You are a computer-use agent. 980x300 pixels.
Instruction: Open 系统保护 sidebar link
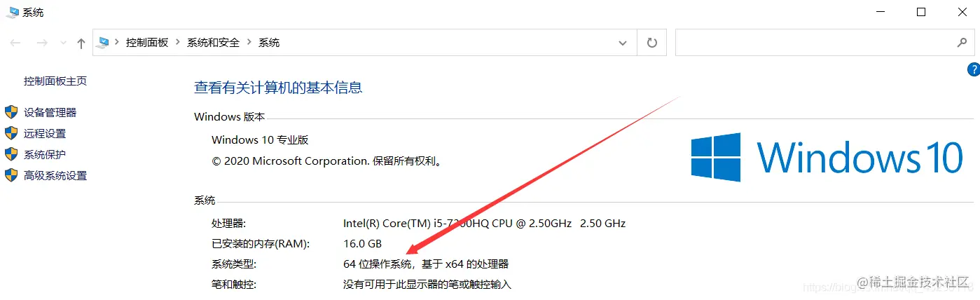(45, 154)
